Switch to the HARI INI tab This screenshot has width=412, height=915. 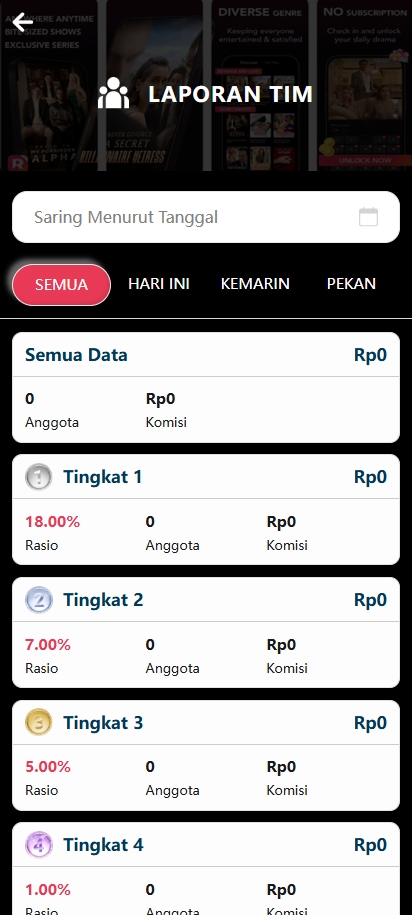(x=159, y=284)
